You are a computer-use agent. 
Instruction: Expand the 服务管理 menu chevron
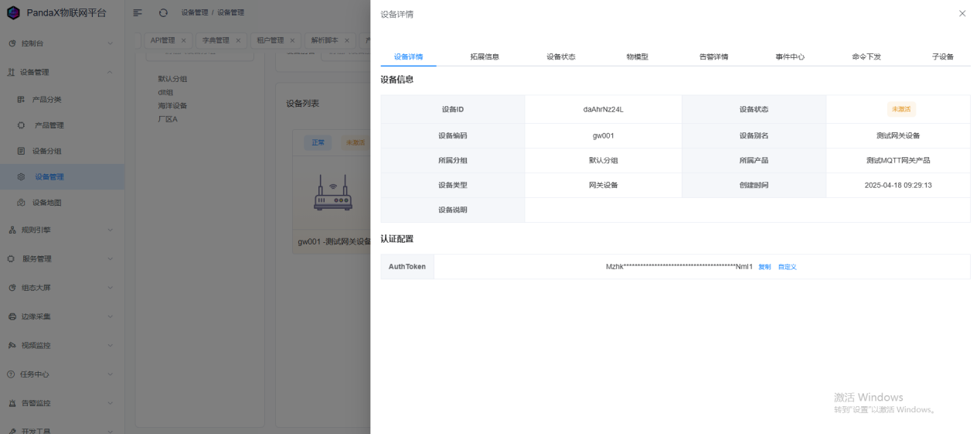110,258
